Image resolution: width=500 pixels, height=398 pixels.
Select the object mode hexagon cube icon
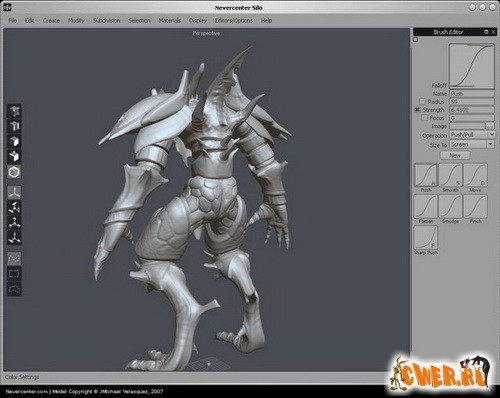coord(14,172)
